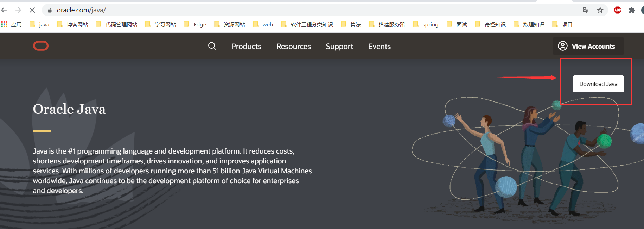Stop loading the page with X button
Image resolution: width=644 pixels, height=229 pixels.
click(32, 10)
